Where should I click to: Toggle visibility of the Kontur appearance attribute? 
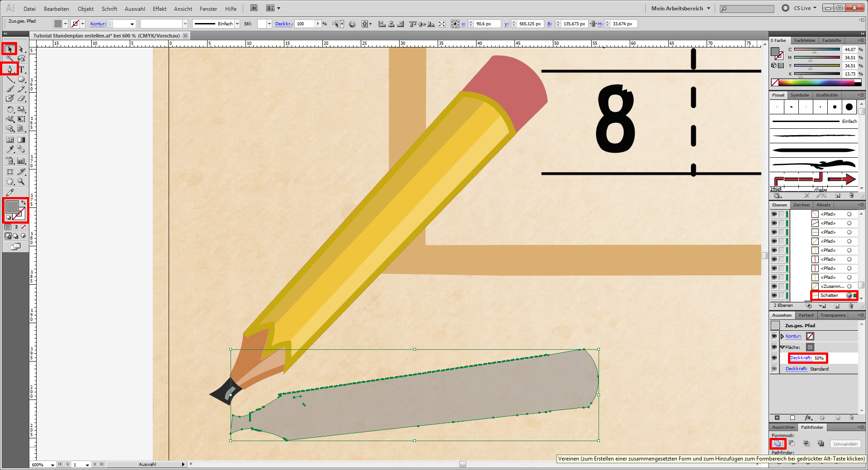tap(774, 336)
